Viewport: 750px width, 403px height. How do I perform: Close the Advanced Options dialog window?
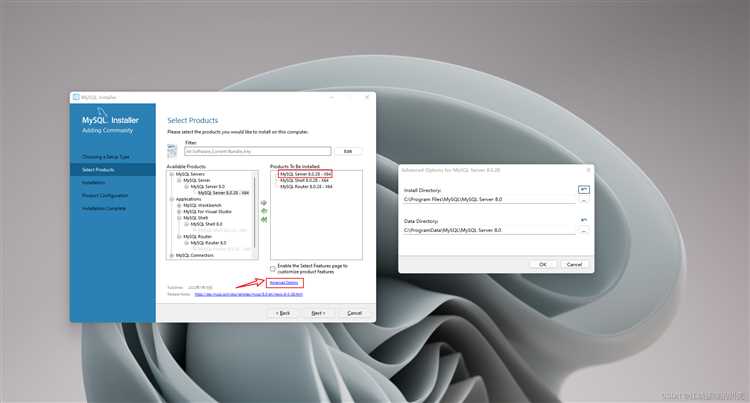588,170
